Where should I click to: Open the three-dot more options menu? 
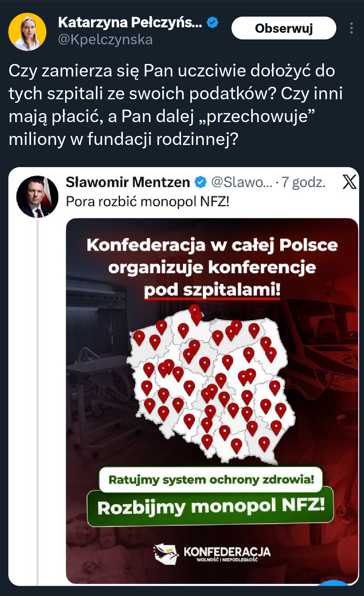point(351,28)
